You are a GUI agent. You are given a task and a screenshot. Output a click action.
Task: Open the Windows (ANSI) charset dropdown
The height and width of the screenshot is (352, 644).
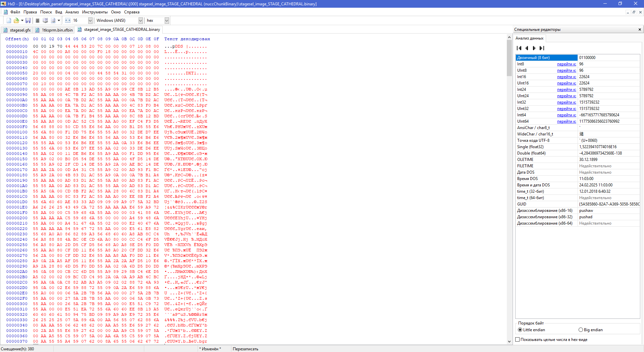141,20
